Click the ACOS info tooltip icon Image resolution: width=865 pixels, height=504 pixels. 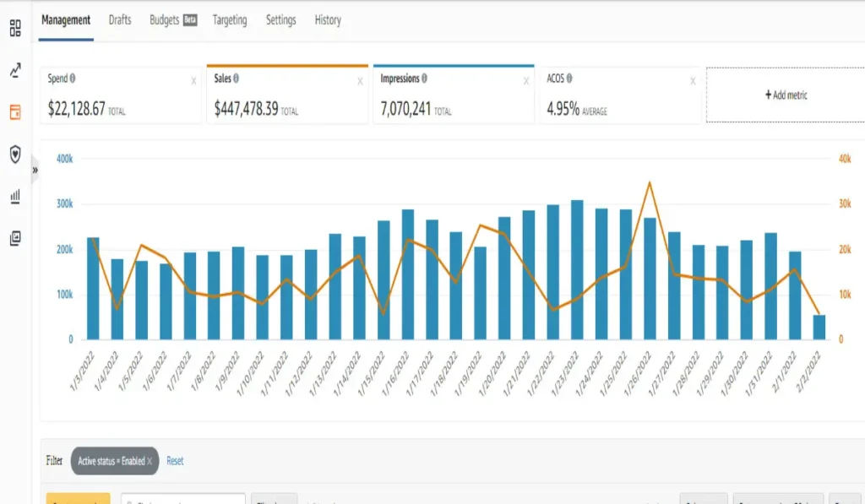[x=569, y=79]
